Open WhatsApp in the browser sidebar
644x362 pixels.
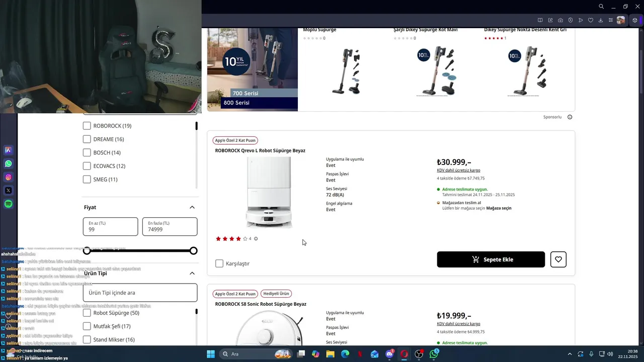tap(9, 163)
